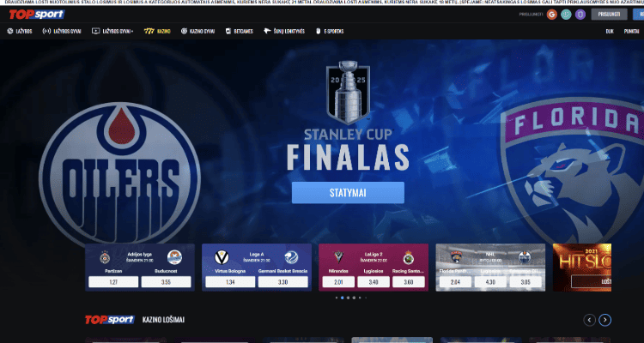Open the Betgames menu
Viewport: 644px width, 343px height.
tap(240, 31)
